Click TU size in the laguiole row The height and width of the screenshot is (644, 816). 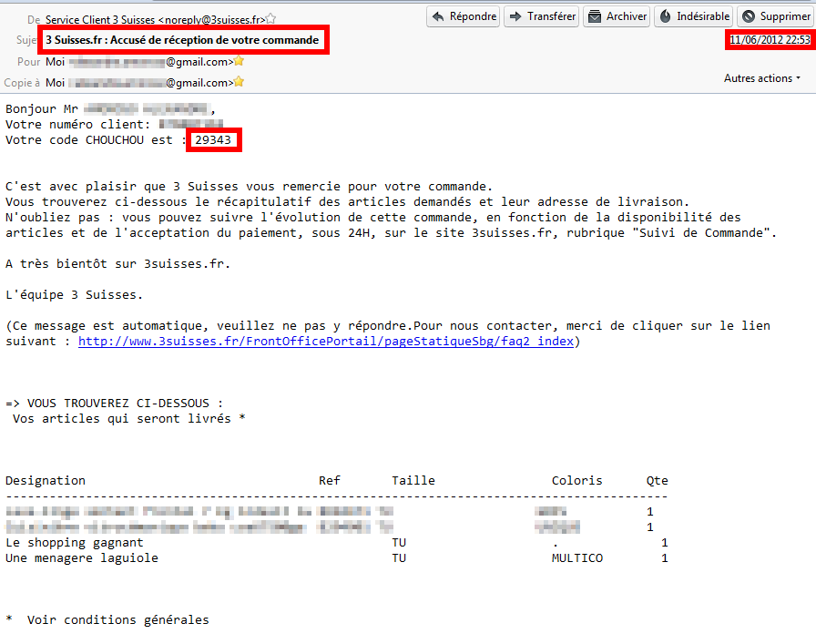click(399, 558)
